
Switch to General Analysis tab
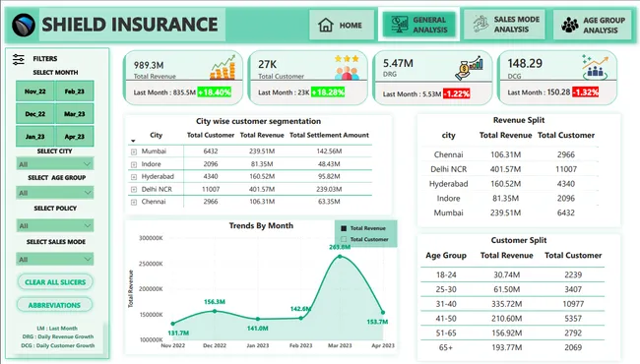(418, 25)
